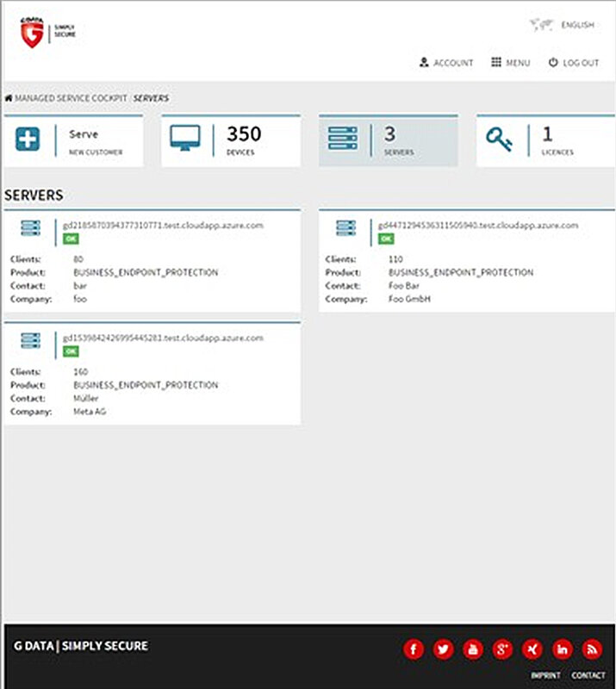The height and width of the screenshot is (689, 616).
Task: Click the plus icon for new customer
Action: pos(28,140)
